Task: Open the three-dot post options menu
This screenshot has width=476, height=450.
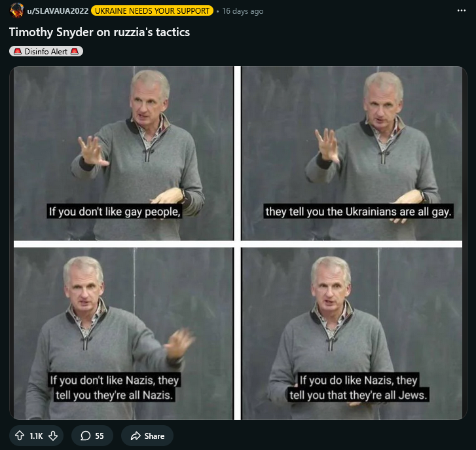Action: tap(461, 10)
